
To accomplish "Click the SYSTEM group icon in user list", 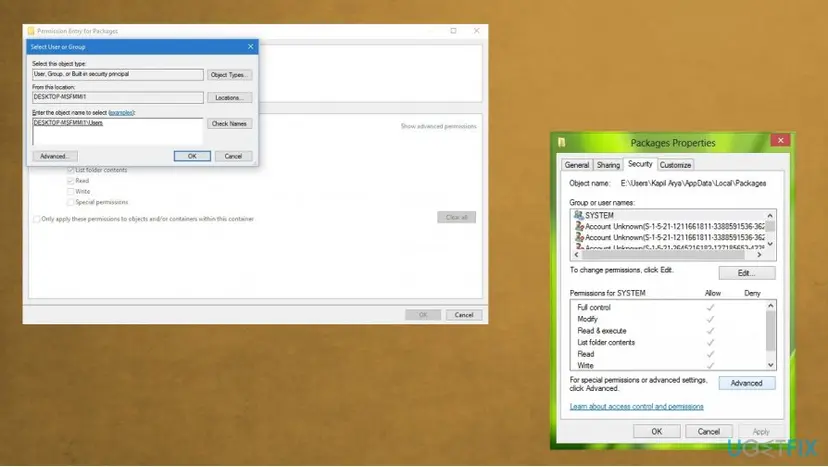I will [x=578, y=215].
